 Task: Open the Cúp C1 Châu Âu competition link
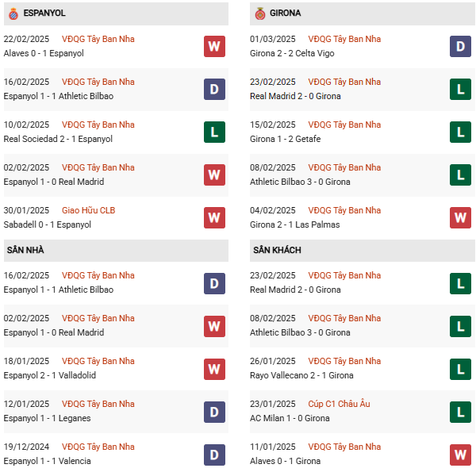pyautogui.click(x=340, y=404)
